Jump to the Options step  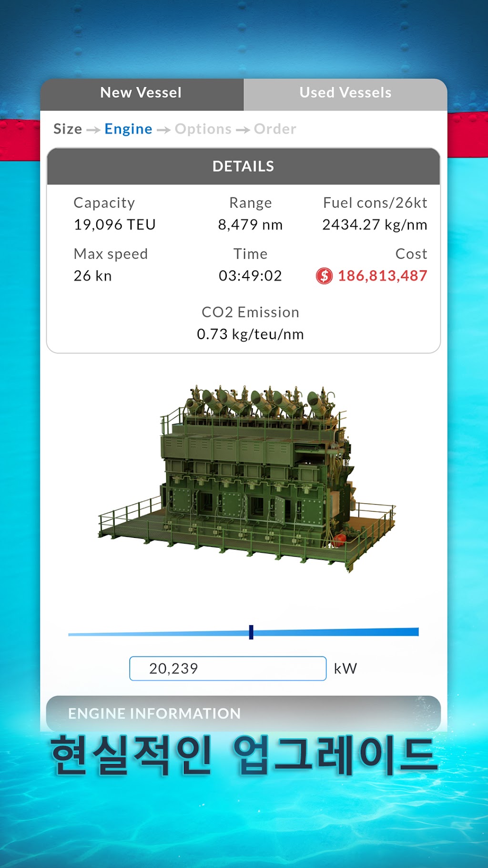[203, 129]
